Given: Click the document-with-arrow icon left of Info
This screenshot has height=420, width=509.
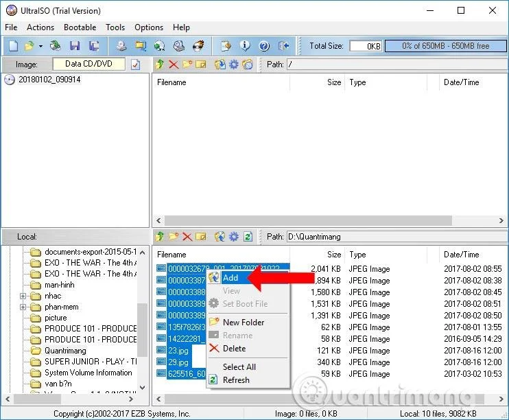Looking at the screenshot, I should pos(226,46).
